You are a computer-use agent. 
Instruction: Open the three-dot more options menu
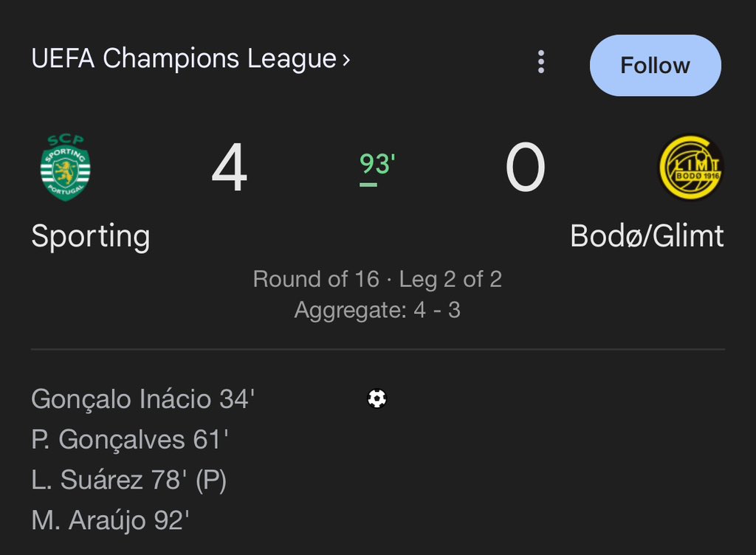541,62
